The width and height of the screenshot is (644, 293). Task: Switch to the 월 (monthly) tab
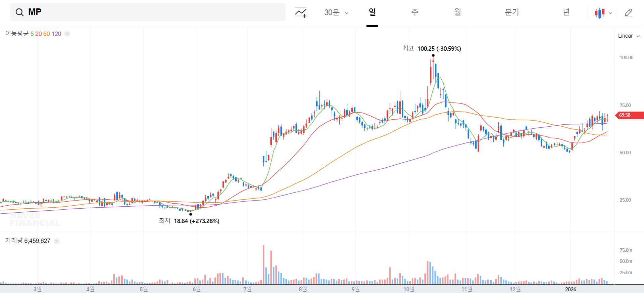[x=457, y=12]
